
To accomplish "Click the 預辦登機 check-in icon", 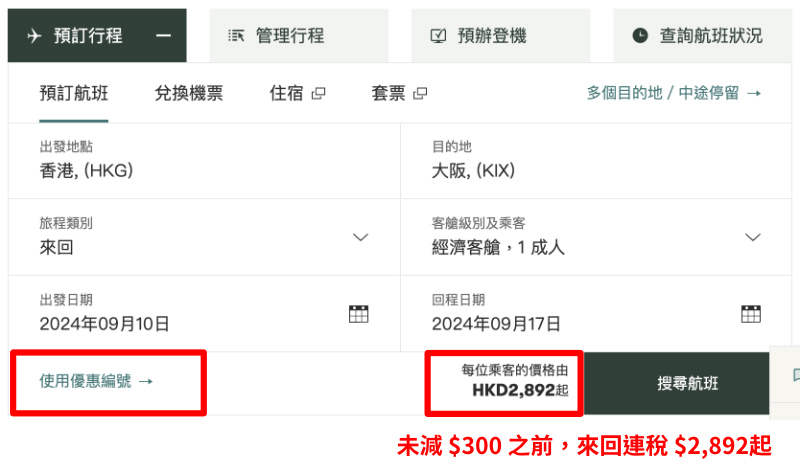I will pos(438,36).
